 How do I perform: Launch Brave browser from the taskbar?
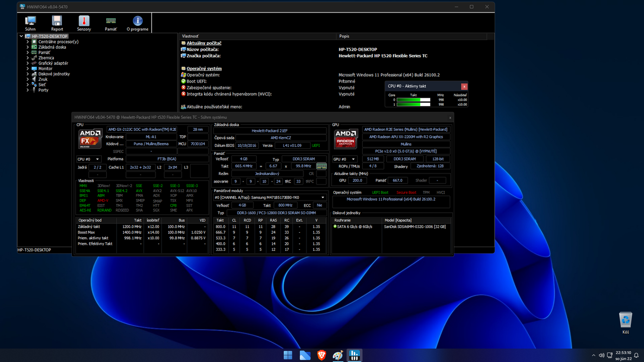click(321, 355)
